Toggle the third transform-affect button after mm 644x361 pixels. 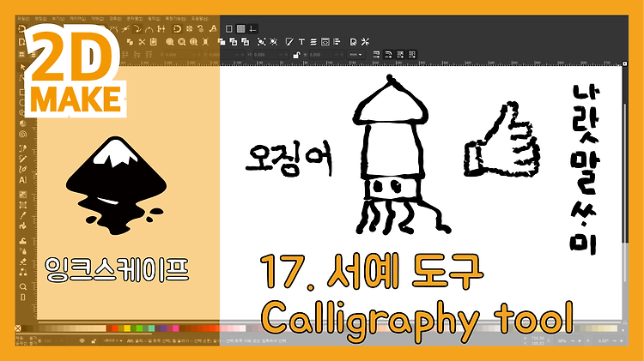[x=400, y=54]
